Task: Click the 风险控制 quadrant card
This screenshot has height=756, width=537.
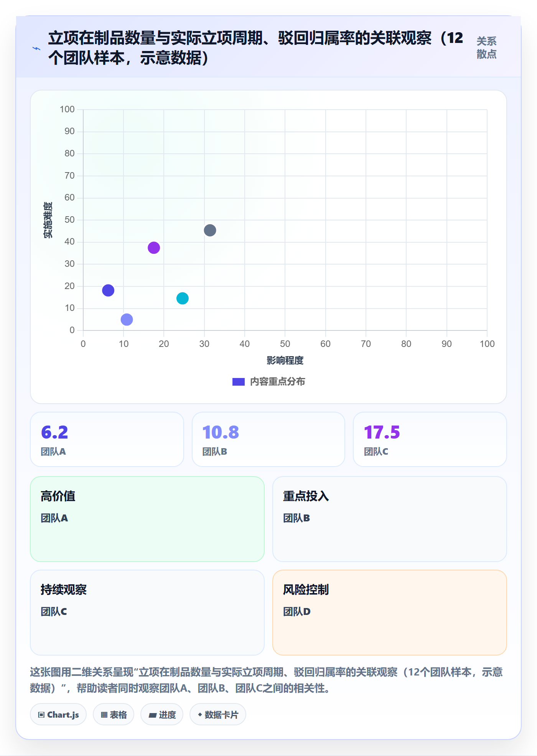Action: pyautogui.click(x=390, y=613)
